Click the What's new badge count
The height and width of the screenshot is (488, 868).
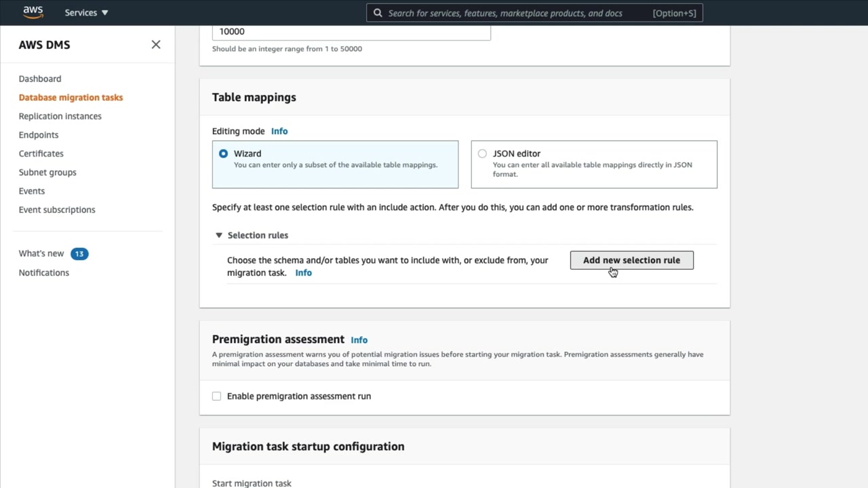point(79,254)
